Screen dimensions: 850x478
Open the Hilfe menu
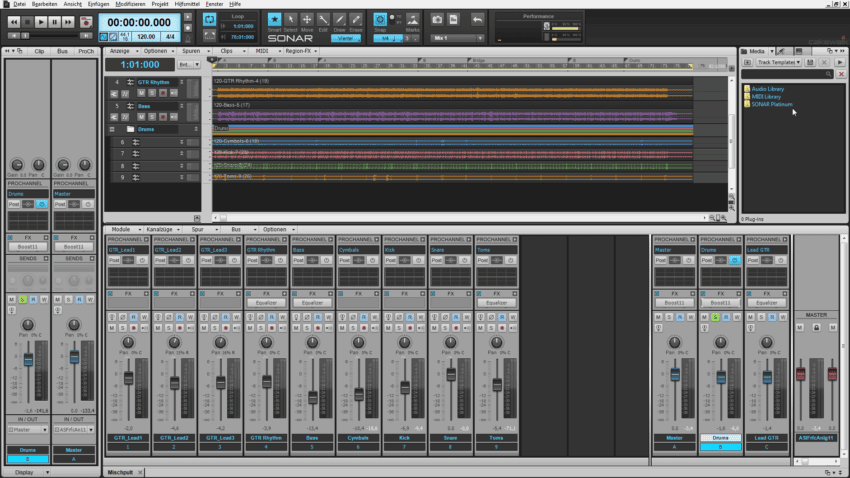click(x=235, y=4)
